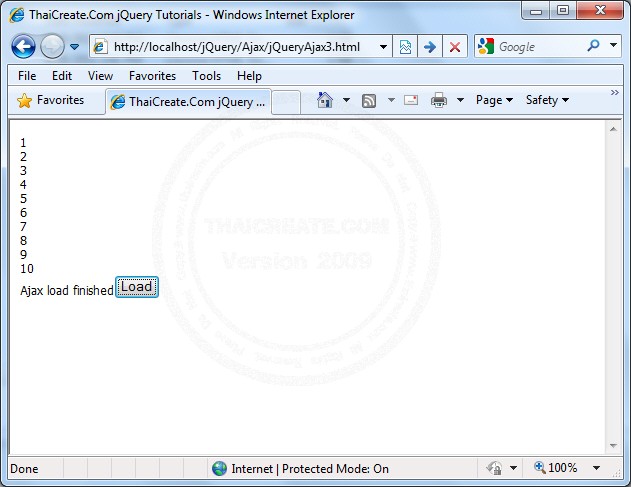Stop loading with the red X
The width and height of the screenshot is (631, 487).
pyautogui.click(x=455, y=47)
